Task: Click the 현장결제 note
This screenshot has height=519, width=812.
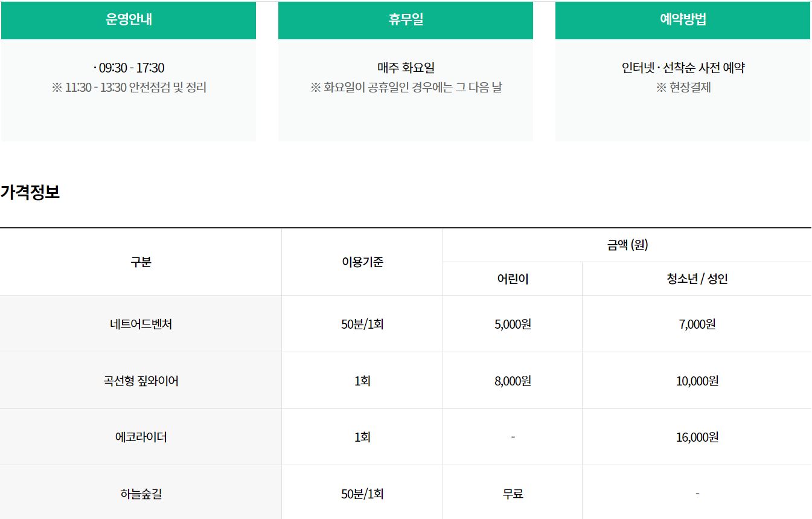Action: coord(683,88)
